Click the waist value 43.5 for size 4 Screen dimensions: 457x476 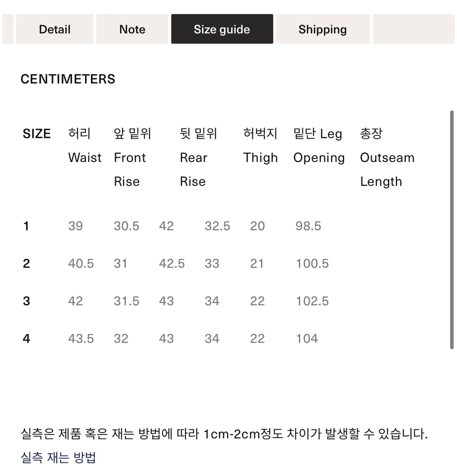(81, 338)
